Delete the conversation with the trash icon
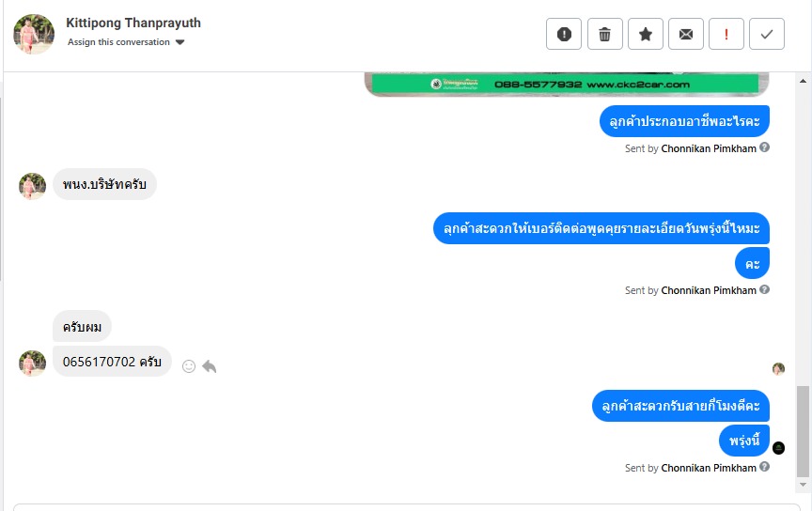 click(604, 34)
